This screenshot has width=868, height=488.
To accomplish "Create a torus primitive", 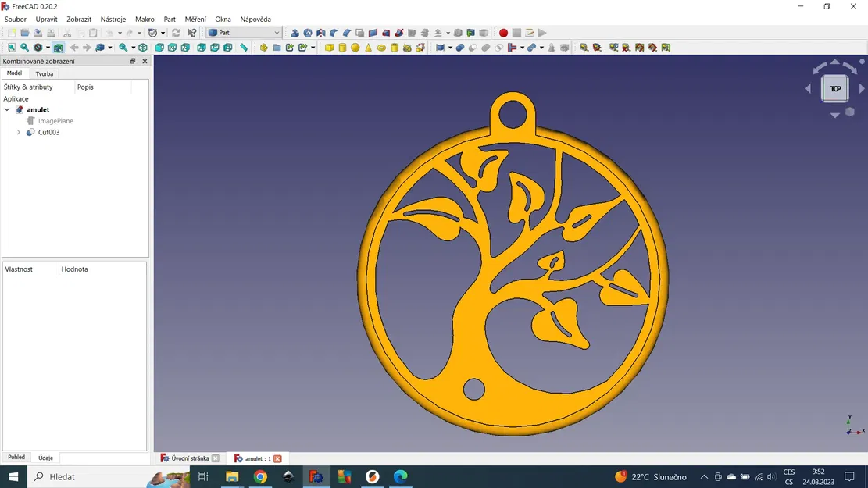I will point(380,48).
